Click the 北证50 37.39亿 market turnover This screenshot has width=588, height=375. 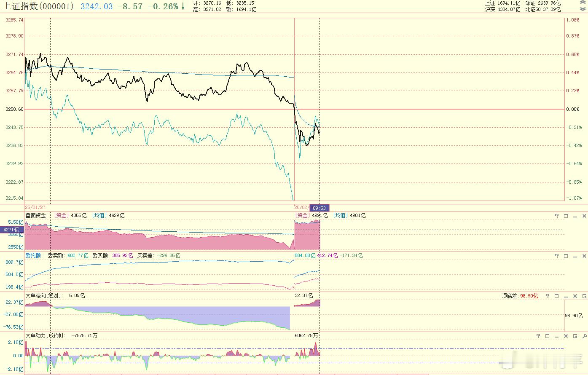(543, 9)
